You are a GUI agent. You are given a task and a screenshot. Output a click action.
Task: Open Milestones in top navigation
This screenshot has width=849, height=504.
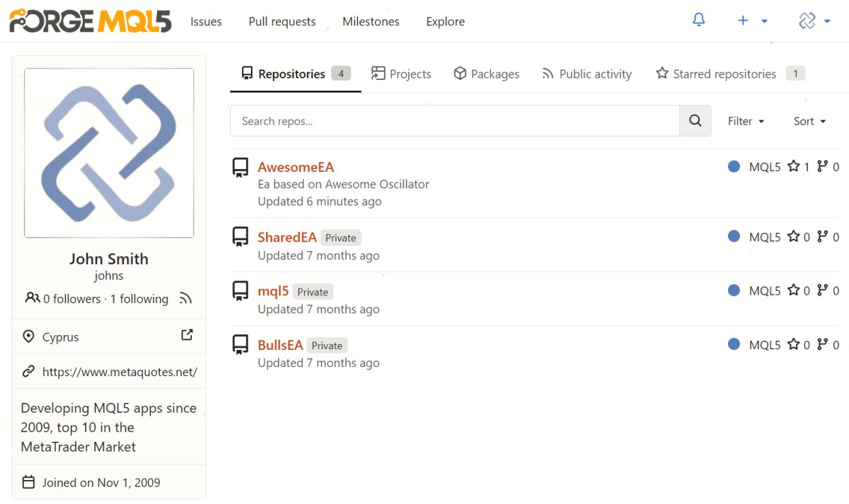(x=371, y=22)
